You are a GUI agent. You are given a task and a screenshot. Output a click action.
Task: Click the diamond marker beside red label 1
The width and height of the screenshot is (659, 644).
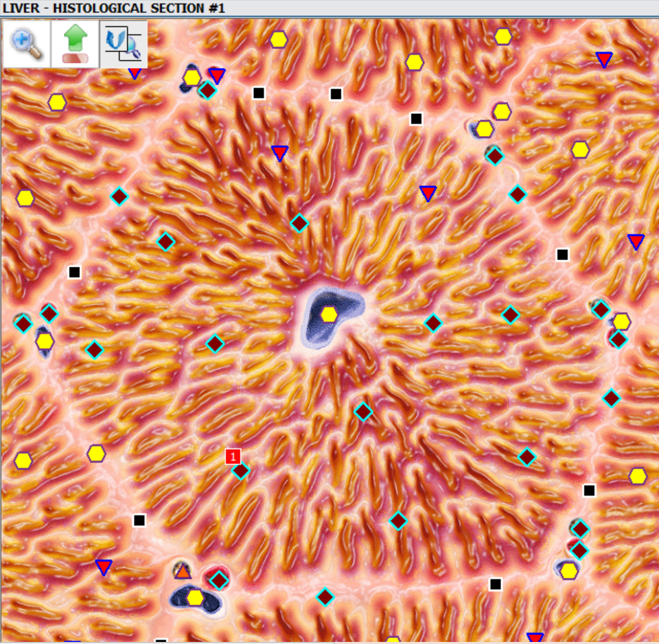[x=241, y=471]
